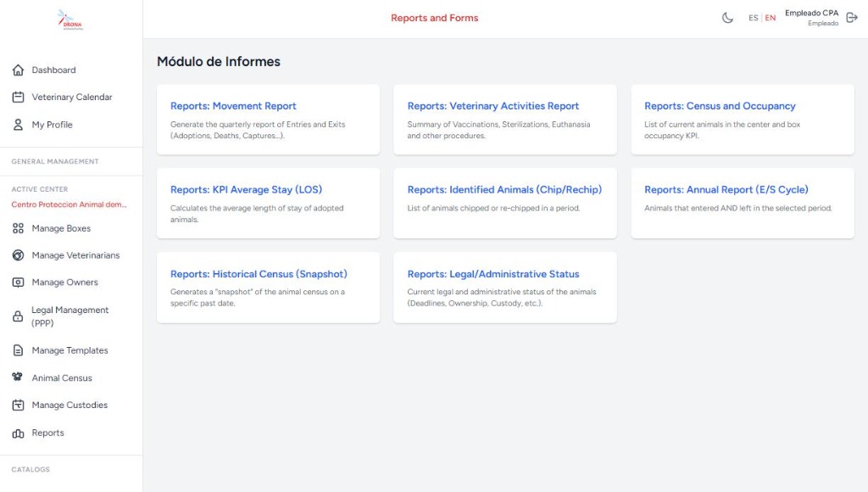This screenshot has height=492, width=868.
Task: Switch language to ES
Action: 753,18
